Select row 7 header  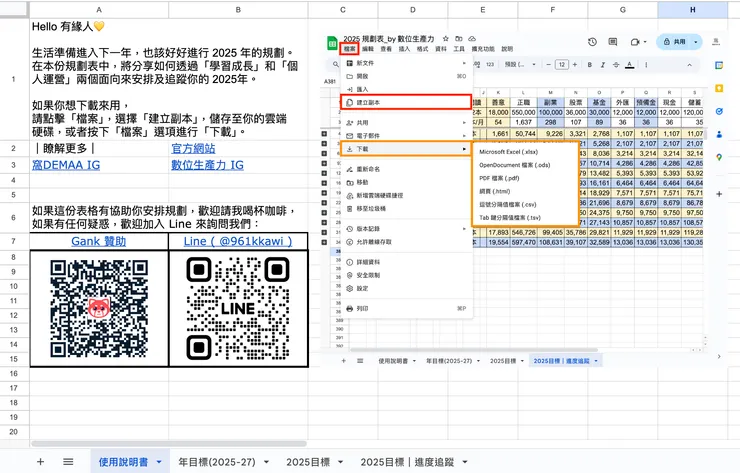tap(14, 241)
